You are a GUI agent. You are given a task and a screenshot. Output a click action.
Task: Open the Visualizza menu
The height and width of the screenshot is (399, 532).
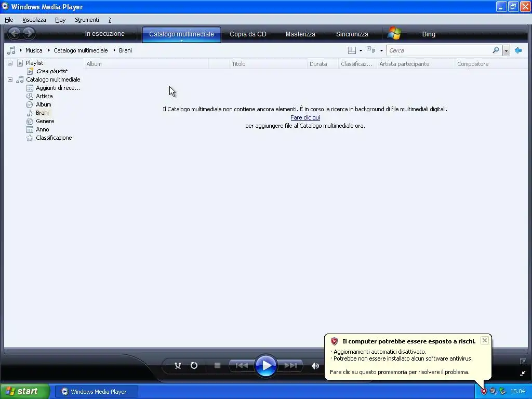34,20
